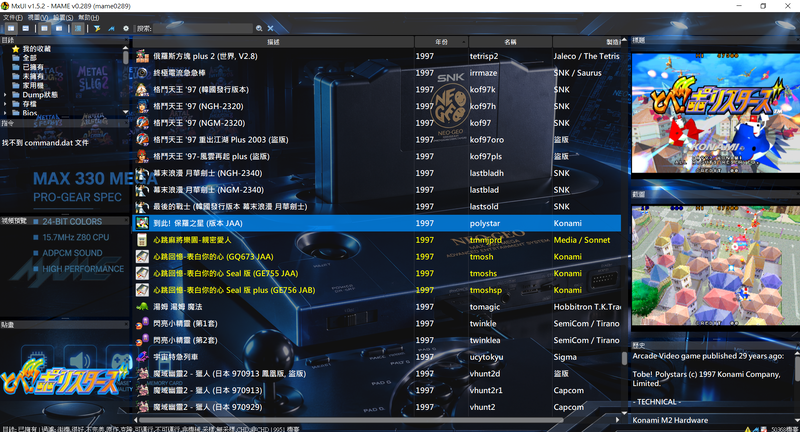Click game icon for lastbladh row

coord(142,173)
